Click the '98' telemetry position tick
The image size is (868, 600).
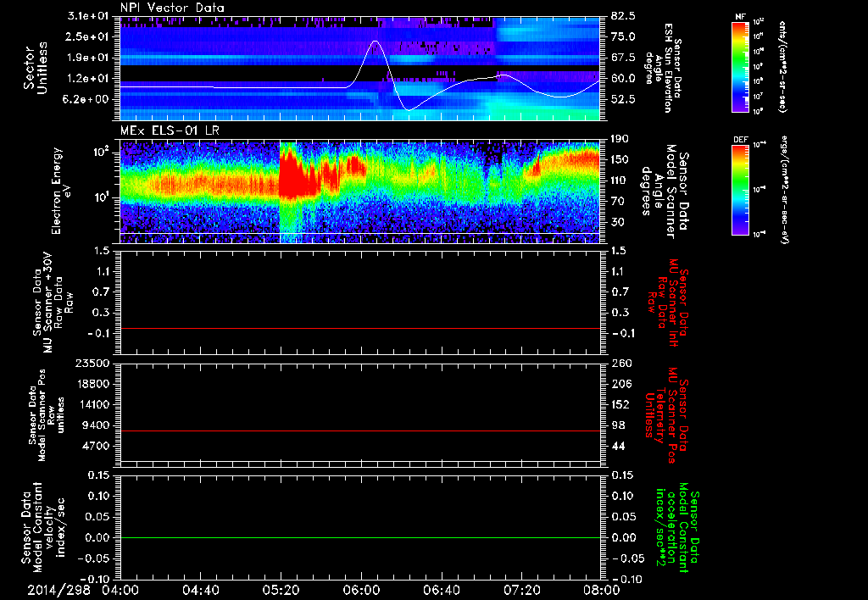pos(618,425)
